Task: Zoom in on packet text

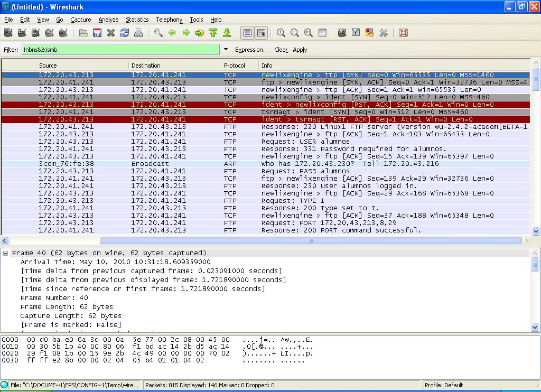Action: coord(281,33)
